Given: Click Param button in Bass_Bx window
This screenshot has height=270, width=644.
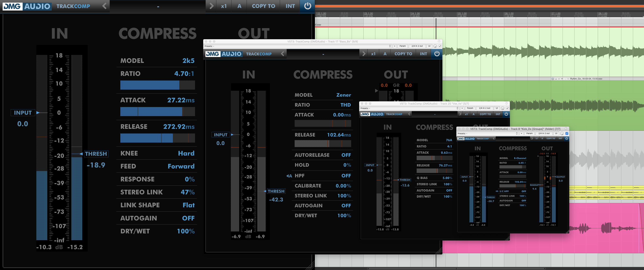Looking at the screenshot, I should [402, 46].
